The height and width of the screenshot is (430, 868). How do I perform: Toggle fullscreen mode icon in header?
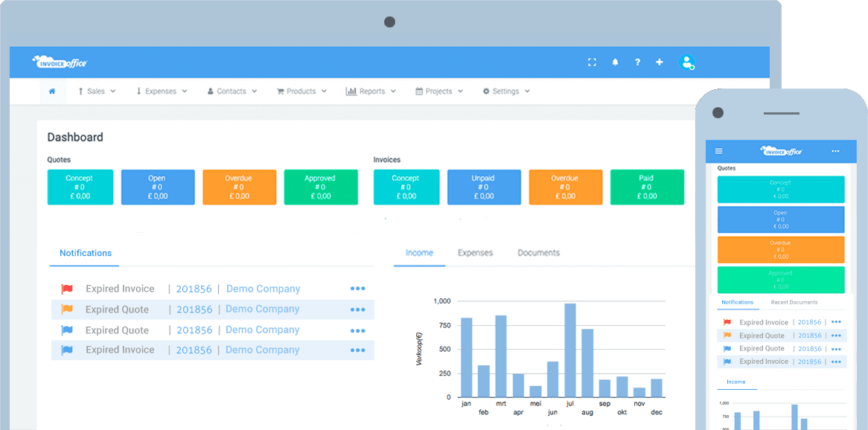[x=592, y=62]
